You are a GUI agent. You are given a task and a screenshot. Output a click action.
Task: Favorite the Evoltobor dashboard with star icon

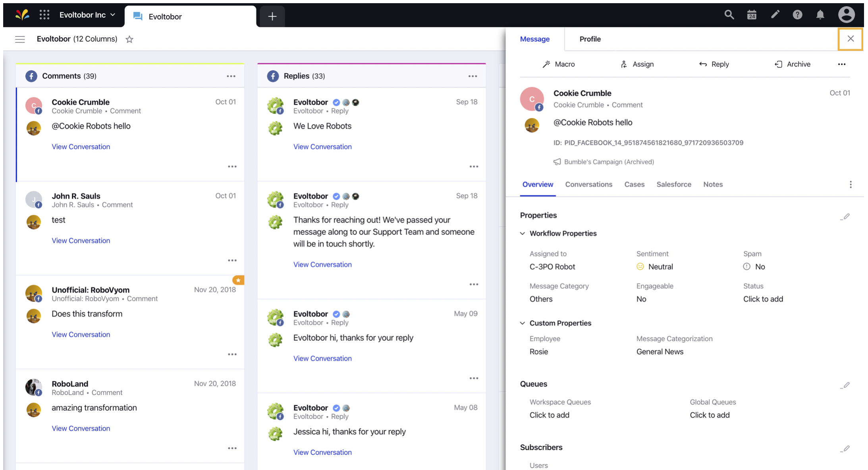point(129,39)
